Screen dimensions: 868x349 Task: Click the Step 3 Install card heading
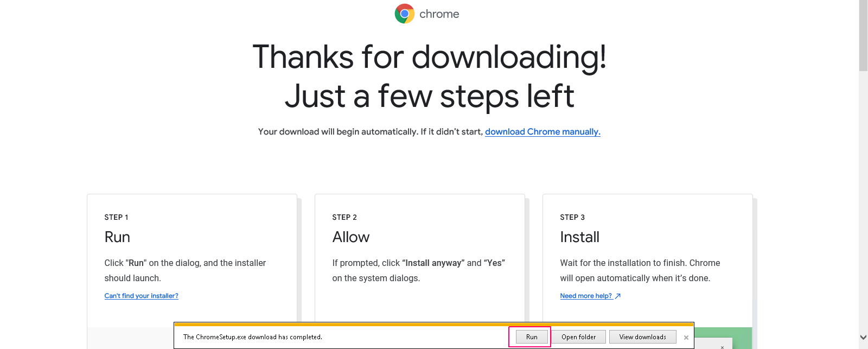tap(579, 237)
